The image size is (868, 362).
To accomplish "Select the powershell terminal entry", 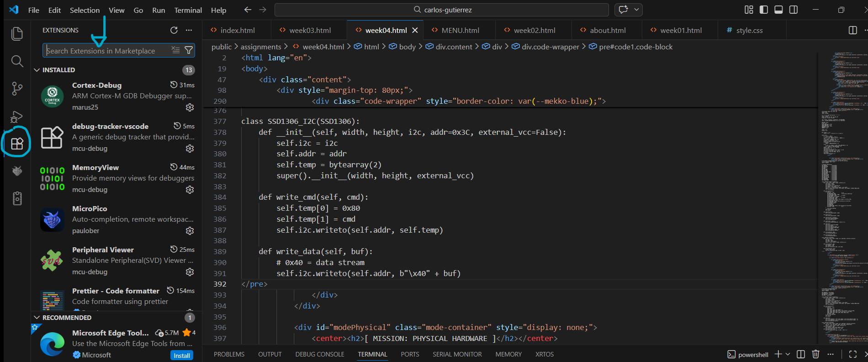I will coord(748,354).
